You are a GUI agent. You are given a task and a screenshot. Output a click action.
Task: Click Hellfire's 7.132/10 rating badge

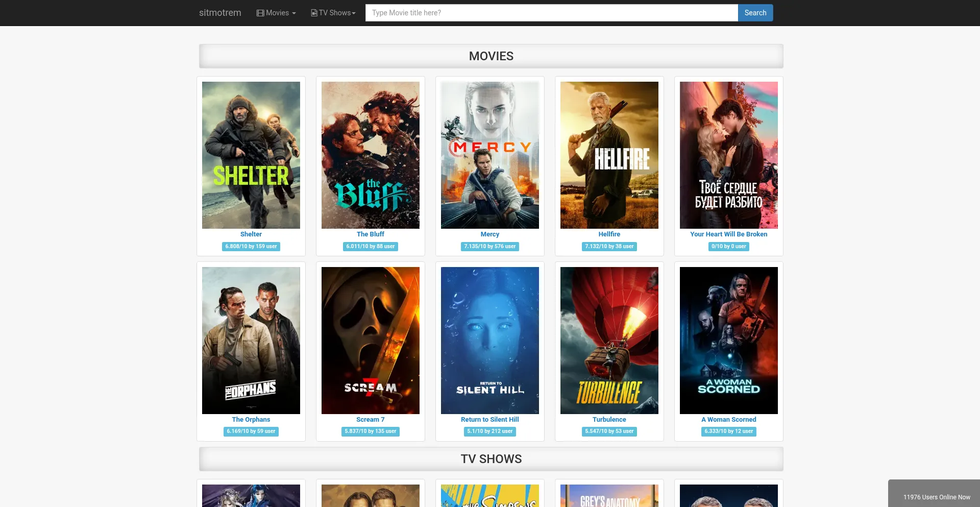click(609, 247)
